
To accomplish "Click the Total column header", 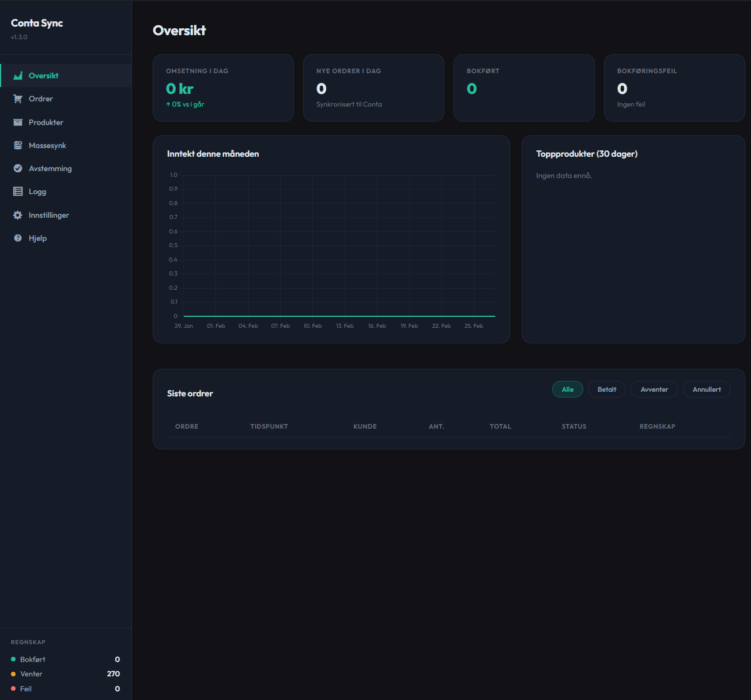I will point(500,426).
